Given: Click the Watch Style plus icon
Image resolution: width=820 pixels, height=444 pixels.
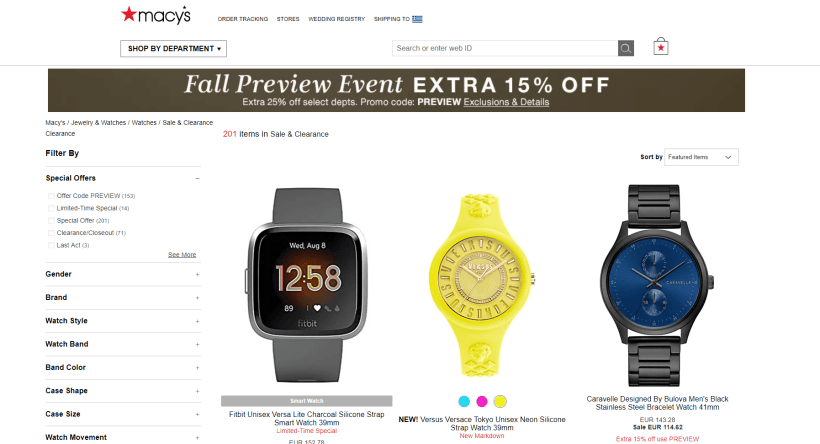Looking at the screenshot, I should (198, 321).
